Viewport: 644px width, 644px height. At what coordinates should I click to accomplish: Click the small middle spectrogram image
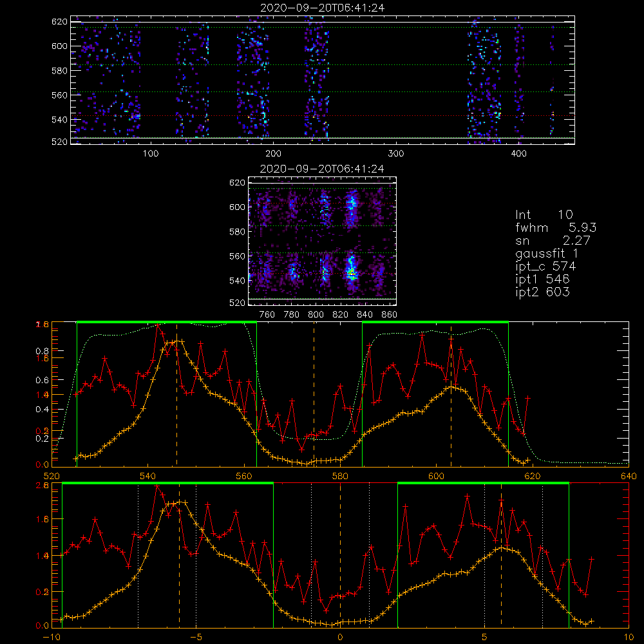(x=323, y=241)
